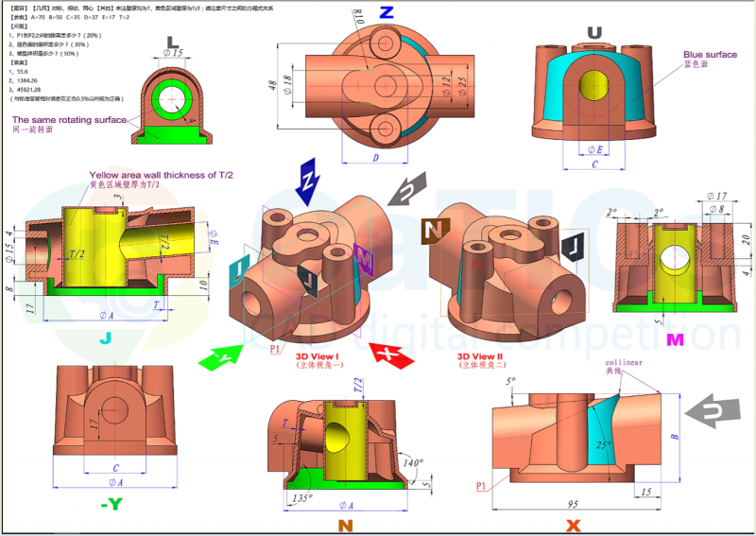Click the ΦE dimension under the U view

pos(594,149)
